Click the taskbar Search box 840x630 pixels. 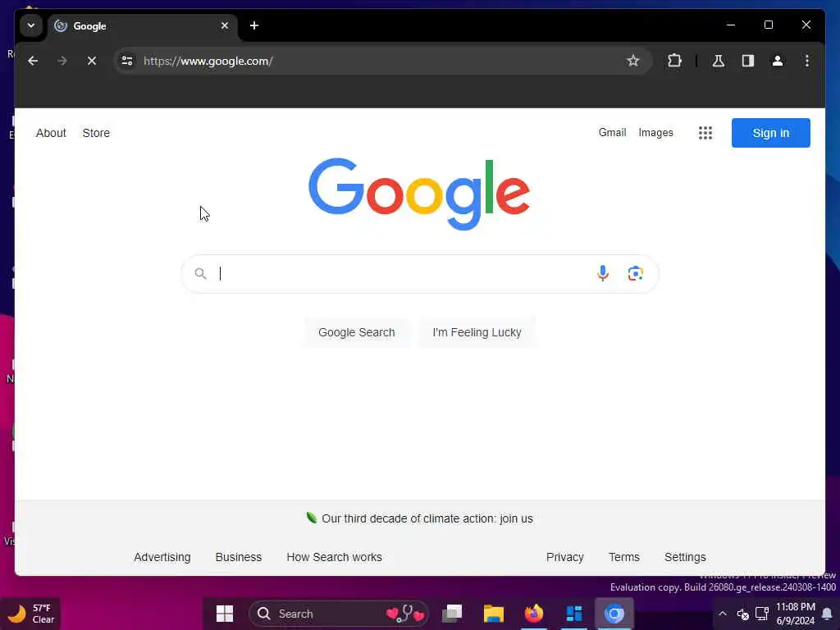pyautogui.click(x=339, y=614)
